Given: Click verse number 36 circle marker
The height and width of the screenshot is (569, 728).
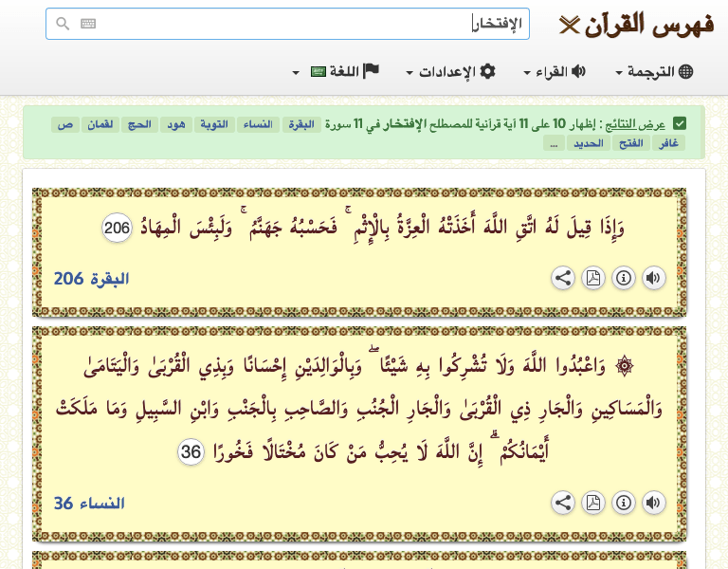Looking at the screenshot, I should click(x=191, y=451).
